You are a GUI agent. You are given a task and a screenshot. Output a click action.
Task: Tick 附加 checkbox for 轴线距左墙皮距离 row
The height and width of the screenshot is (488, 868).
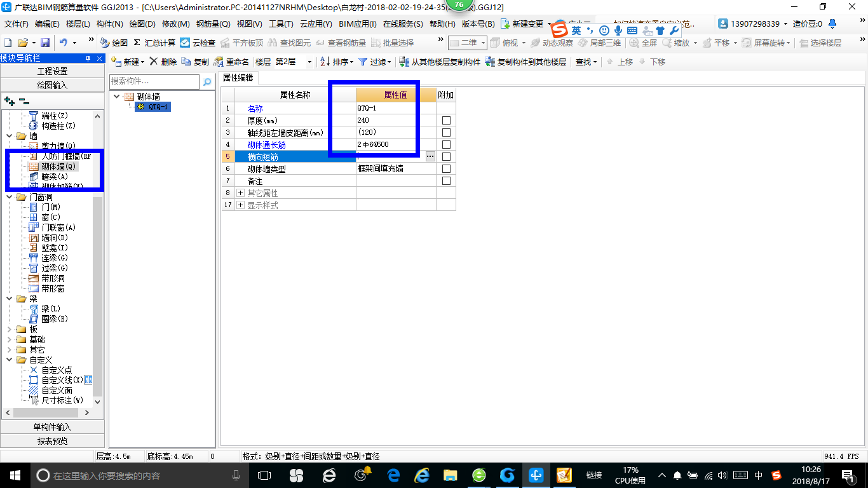coord(446,132)
